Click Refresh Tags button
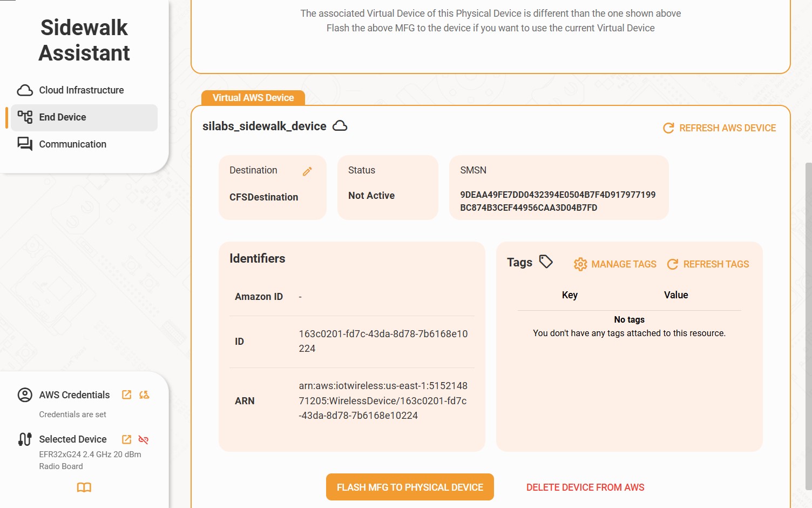 point(708,264)
